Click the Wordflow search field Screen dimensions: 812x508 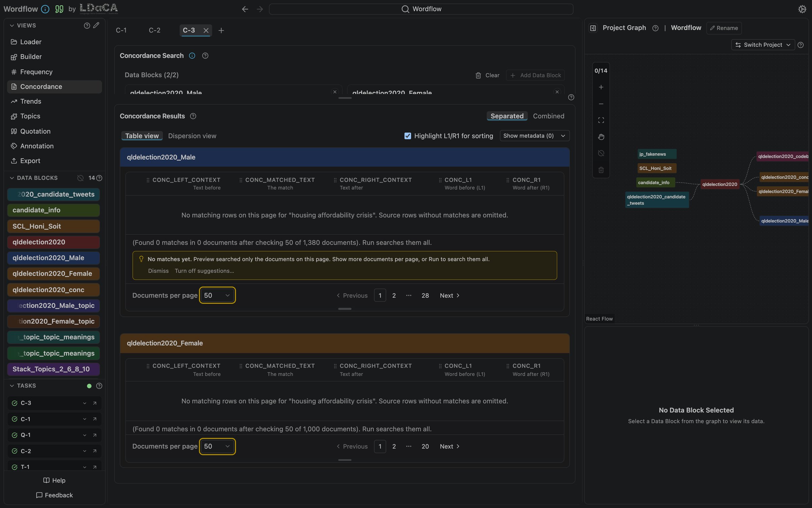point(421,9)
